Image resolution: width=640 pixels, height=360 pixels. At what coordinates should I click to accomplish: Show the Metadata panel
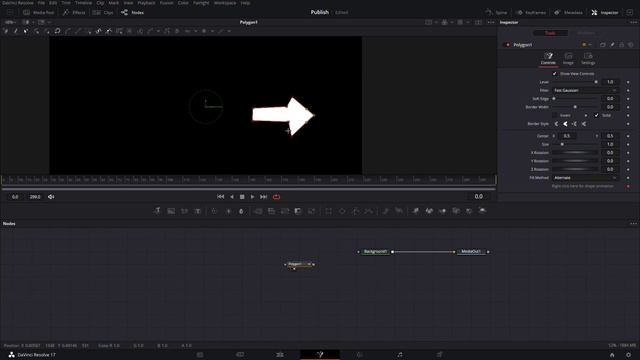(568, 13)
